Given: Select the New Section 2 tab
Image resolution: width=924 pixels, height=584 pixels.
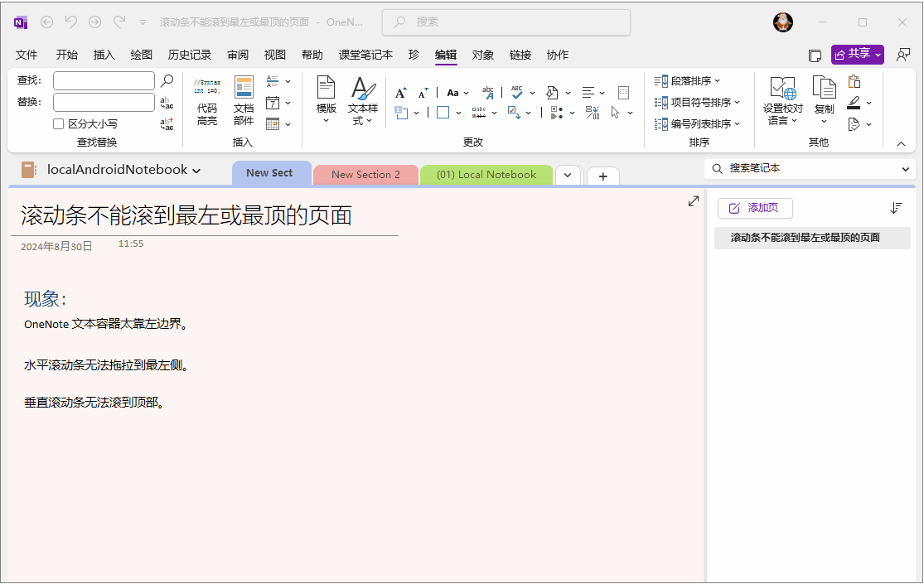Looking at the screenshot, I should click(x=365, y=175).
